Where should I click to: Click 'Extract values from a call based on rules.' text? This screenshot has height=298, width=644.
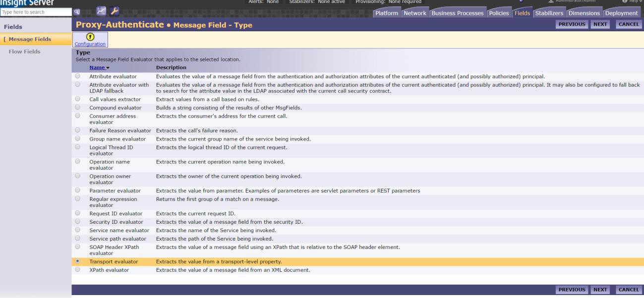(208, 100)
